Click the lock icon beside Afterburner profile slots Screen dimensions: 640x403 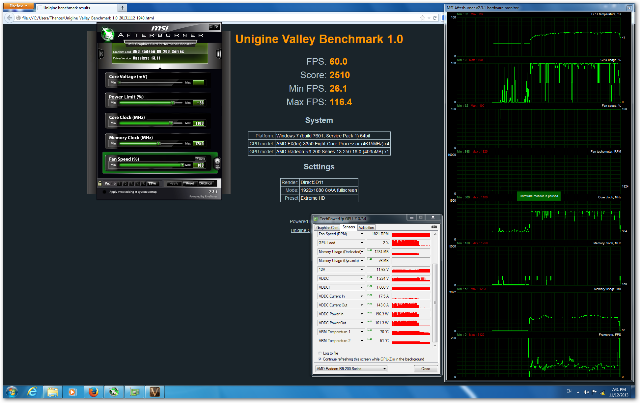[x=100, y=183]
